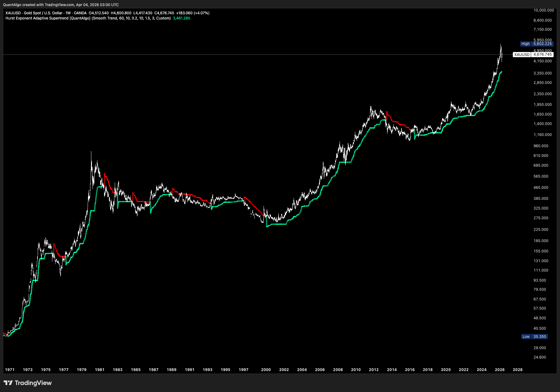This screenshot has width=560, height=392.
Task: Click the 2020 year on time axis
Action: click(446, 370)
